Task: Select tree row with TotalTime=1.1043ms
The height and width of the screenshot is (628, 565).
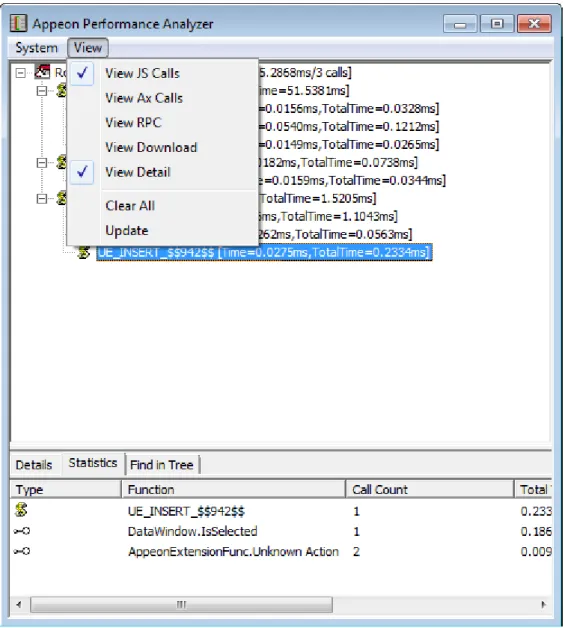Action: point(328,217)
